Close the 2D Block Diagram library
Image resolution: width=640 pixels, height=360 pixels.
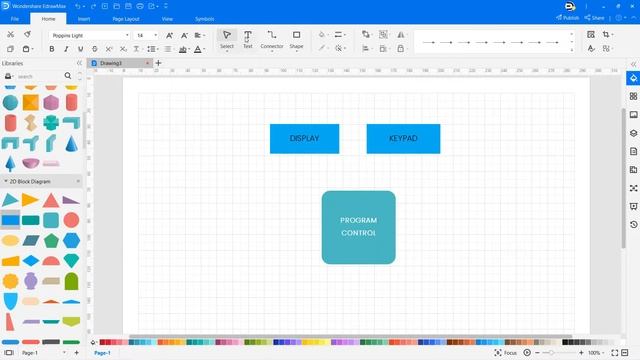tap(78, 181)
